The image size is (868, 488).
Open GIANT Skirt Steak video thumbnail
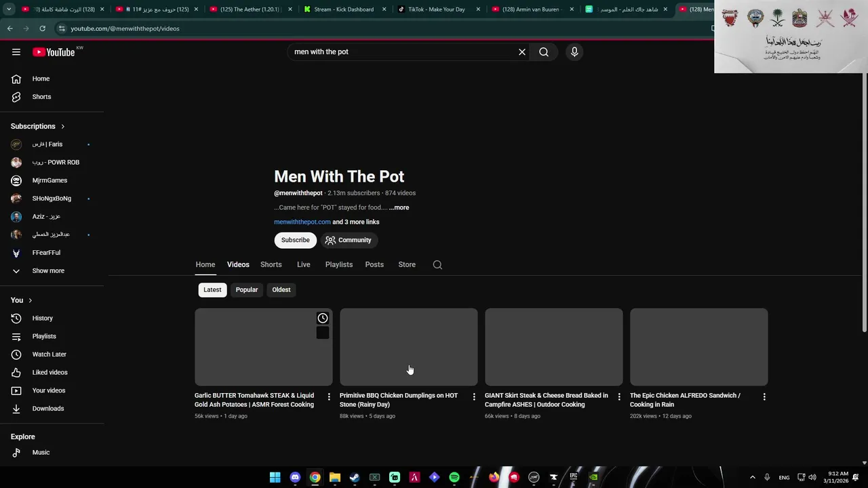tap(554, 347)
